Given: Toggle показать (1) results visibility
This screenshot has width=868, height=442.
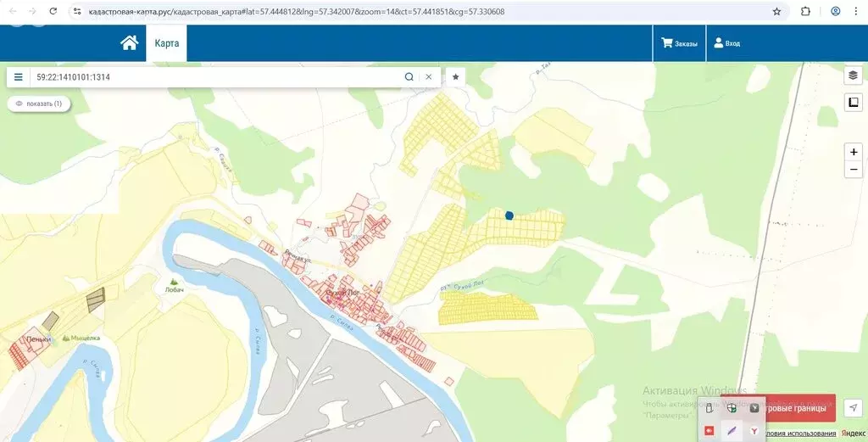Looking at the screenshot, I should (x=39, y=104).
